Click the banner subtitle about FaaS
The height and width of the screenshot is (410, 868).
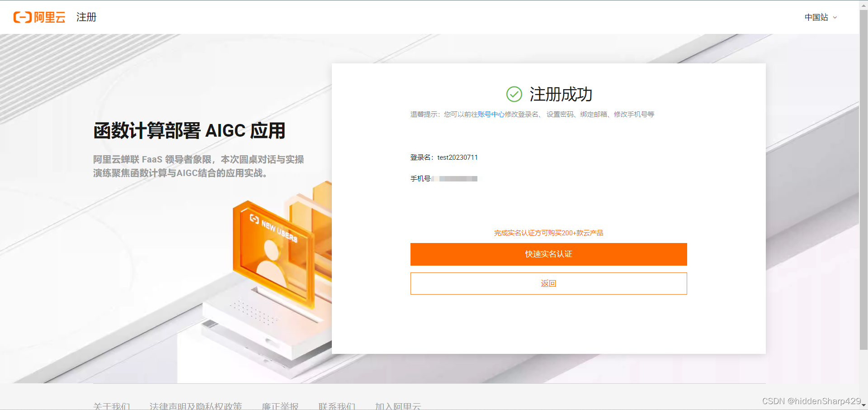[198, 166]
